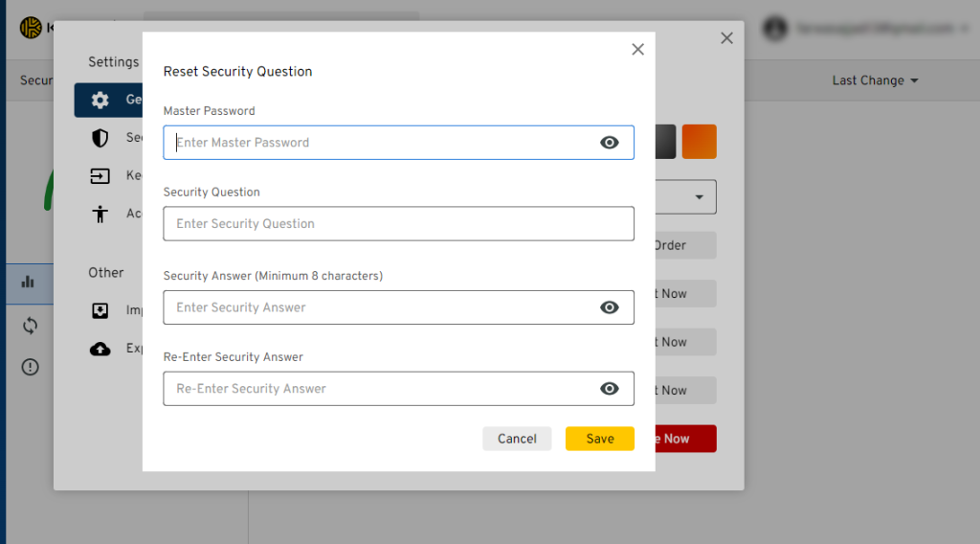980x544 pixels.
Task: Cancel the security question reset
Action: click(x=517, y=439)
